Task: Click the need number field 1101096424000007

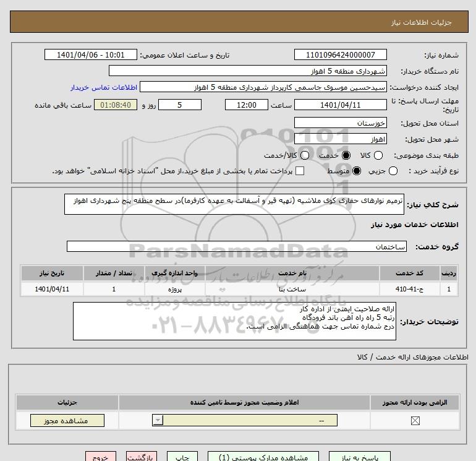Action: (340, 54)
